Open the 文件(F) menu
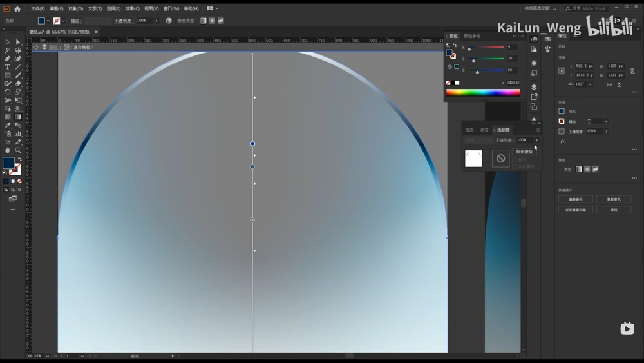The image size is (644, 363). [38, 8]
